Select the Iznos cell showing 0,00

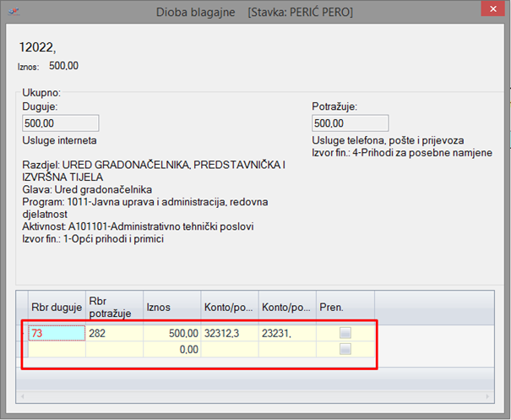click(171, 348)
